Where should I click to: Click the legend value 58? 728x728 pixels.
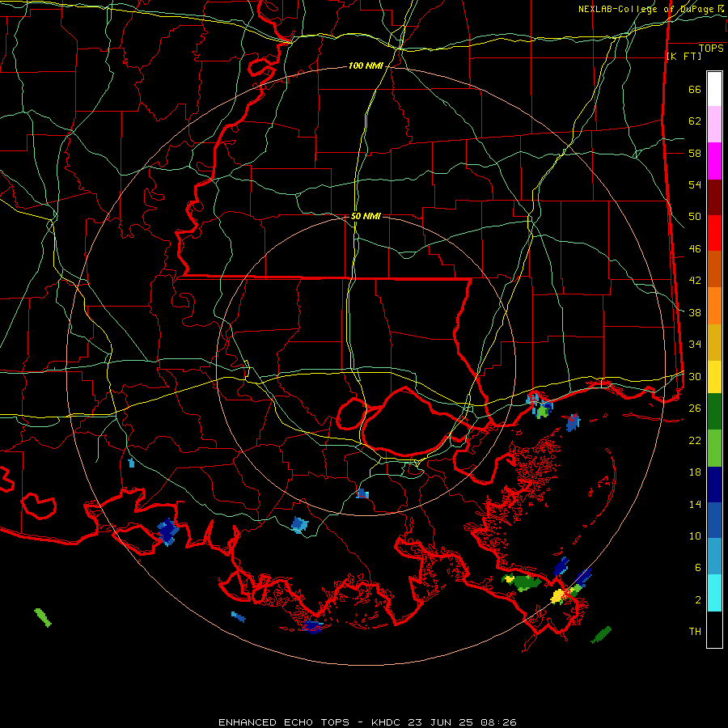click(695, 153)
